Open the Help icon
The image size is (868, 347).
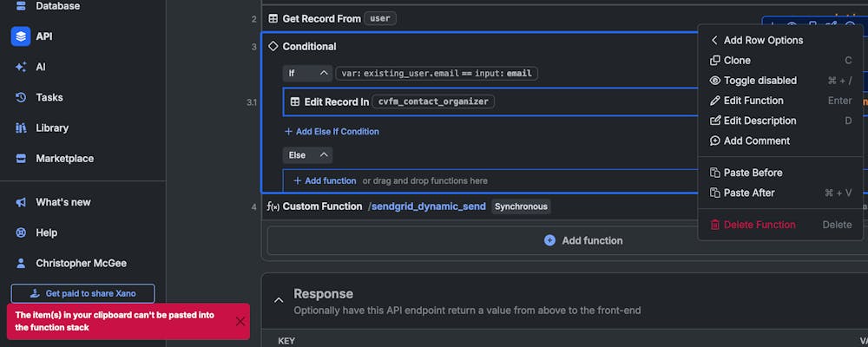pyautogui.click(x=21, y=232)
